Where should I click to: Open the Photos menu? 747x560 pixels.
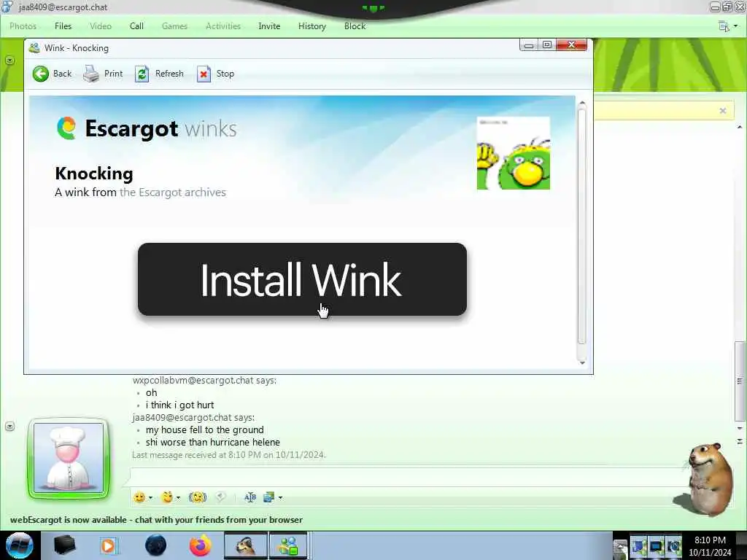(23, 26)
